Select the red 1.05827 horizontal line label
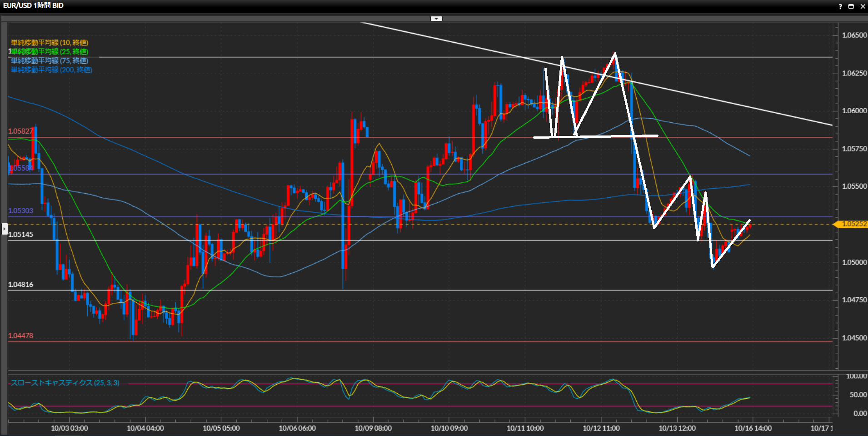Screen dimensions: 868x436 [x=20, y=131]
